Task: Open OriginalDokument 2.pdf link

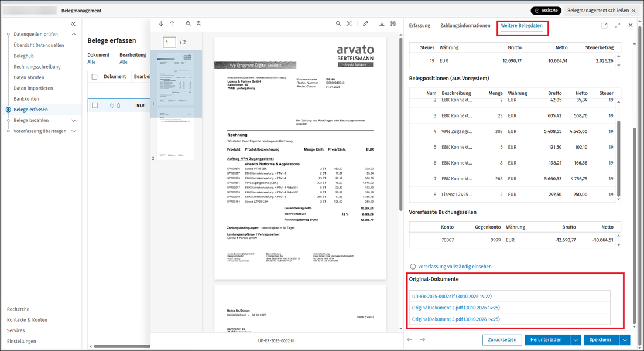Action: coord(456,308)
